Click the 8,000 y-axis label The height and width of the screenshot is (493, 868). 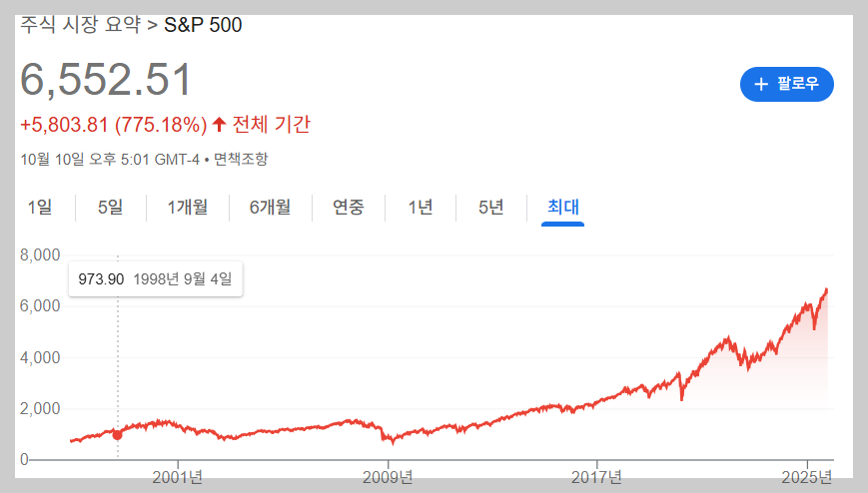pos(40,255)
